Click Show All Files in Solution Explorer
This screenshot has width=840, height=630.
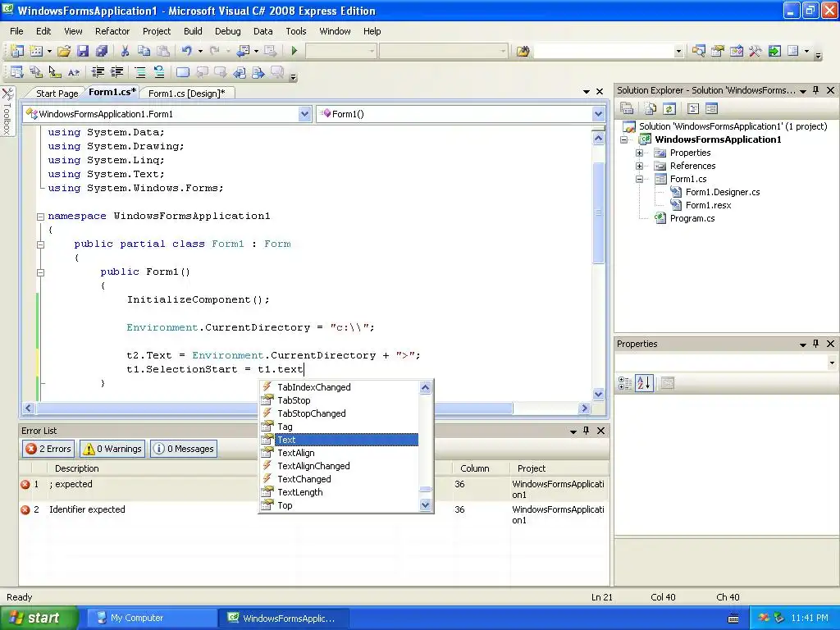(x=650, y=109)
